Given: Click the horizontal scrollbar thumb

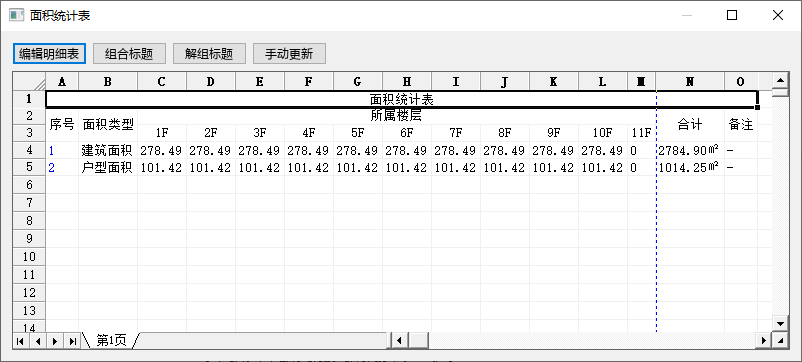Looking at the screenshot, I should pos(418,340).
